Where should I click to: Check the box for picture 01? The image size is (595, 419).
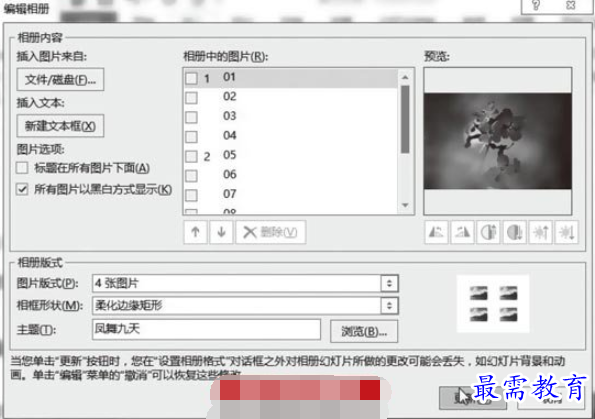(191, 79)
